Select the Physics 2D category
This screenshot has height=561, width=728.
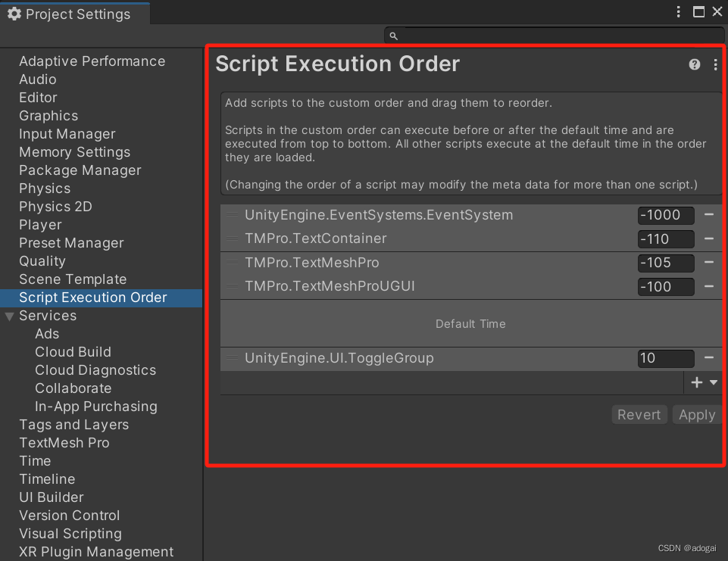tap(55, 207)
